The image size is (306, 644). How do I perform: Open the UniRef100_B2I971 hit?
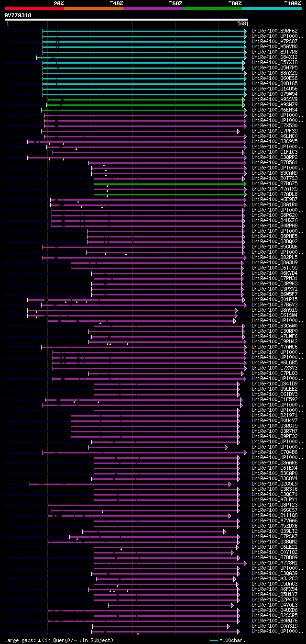(274, 416)
